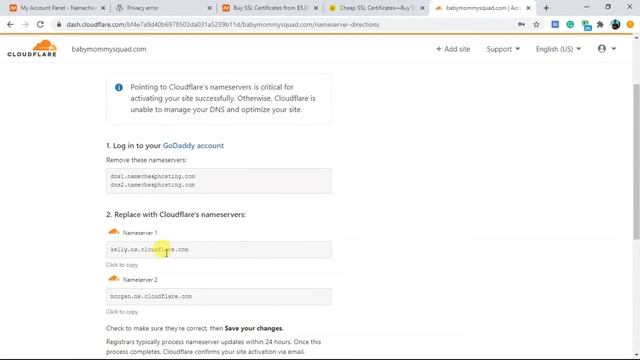640x360 pixels.
Task: Click dns2.namecheaphosting.com text
Action: (153, 185)
